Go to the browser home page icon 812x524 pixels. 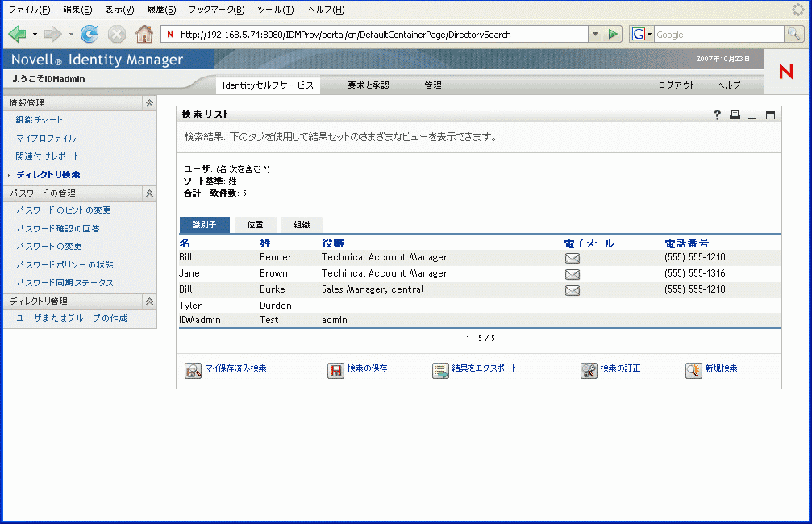coord(144,34)
